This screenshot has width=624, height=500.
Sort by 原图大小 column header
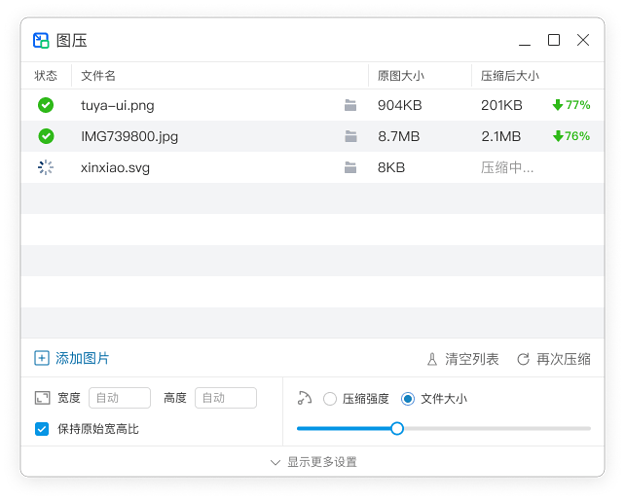pyautogui.click(x=401, y=75)
